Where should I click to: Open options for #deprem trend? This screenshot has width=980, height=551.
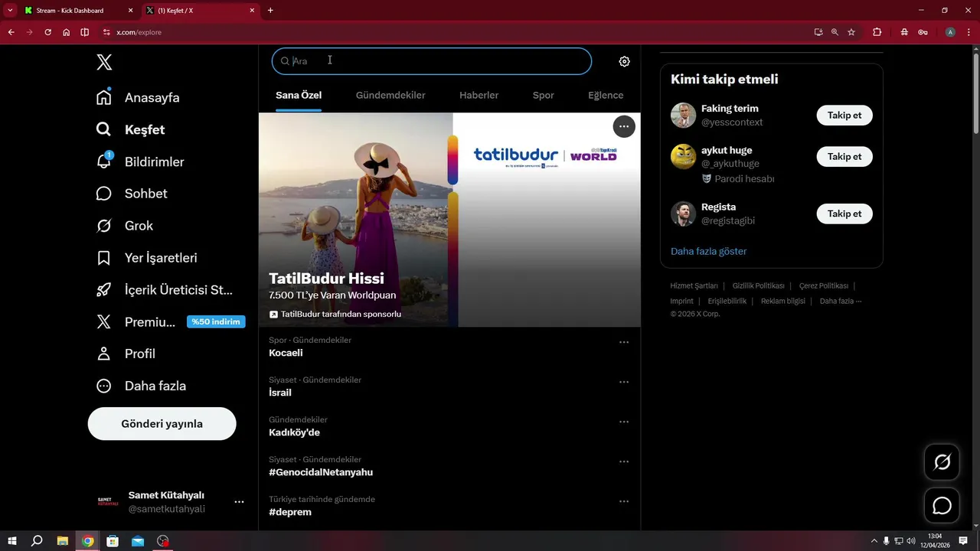pos(624,501)
